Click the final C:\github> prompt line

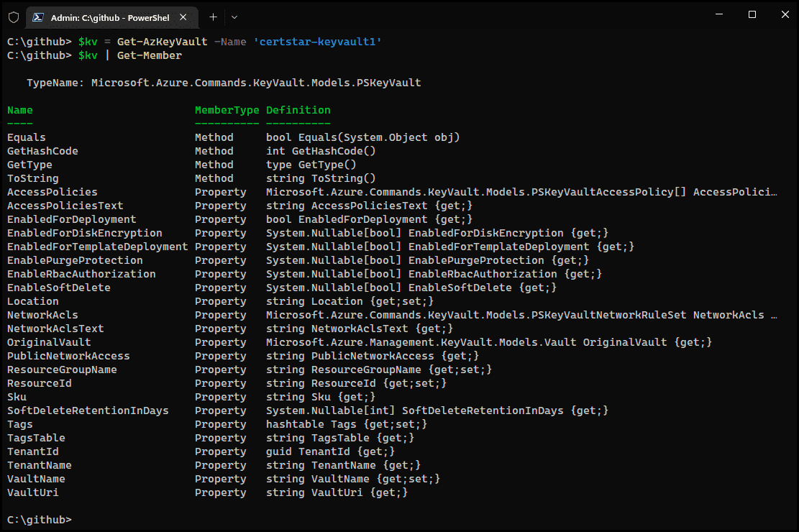(x=40, y=520)
